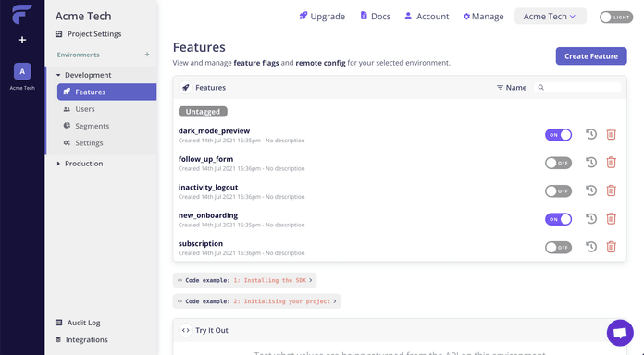Open inactivity_logout history icon
This screenshot has height=355, width=644.
click(591, 190)
